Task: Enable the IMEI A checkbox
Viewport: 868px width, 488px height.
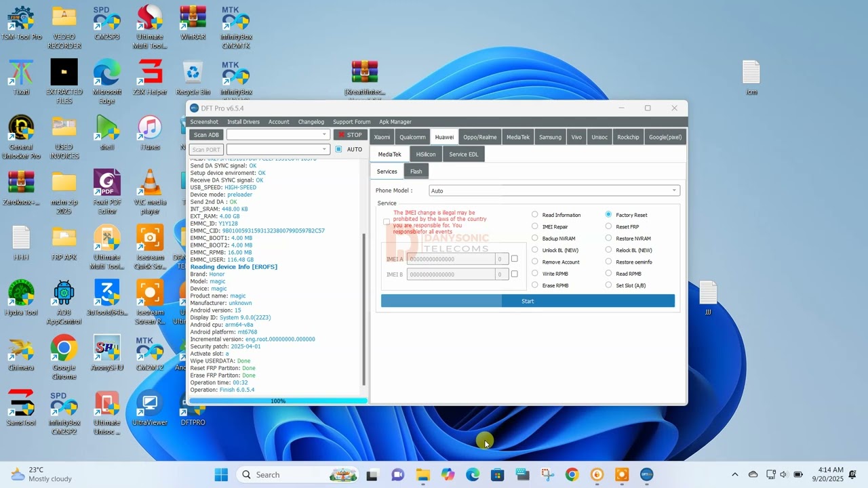Action: click(514, 259)
